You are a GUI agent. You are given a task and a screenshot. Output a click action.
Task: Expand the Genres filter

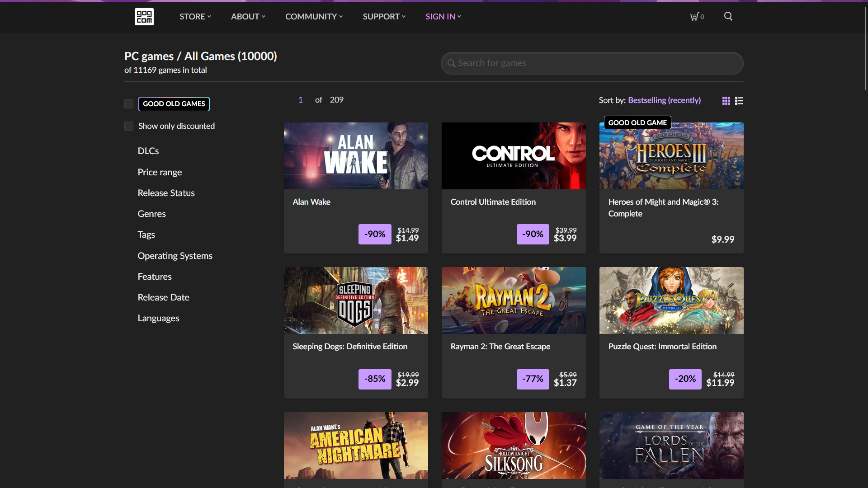(x=151, y=214)
